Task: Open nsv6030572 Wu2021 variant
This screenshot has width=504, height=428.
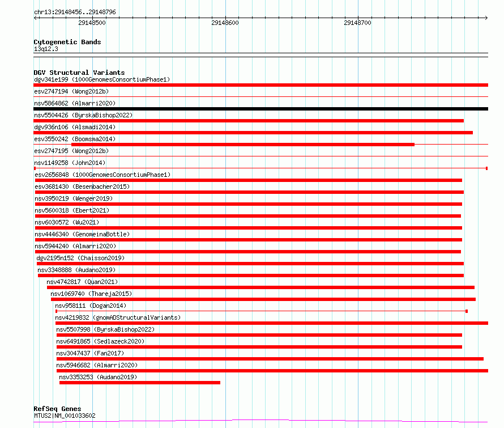Action: tap(67, 222)
